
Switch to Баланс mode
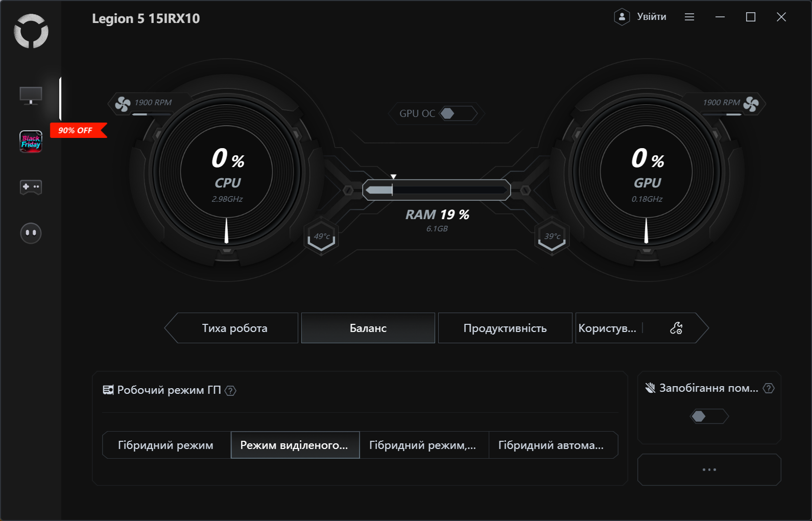(x=368, y=328)
